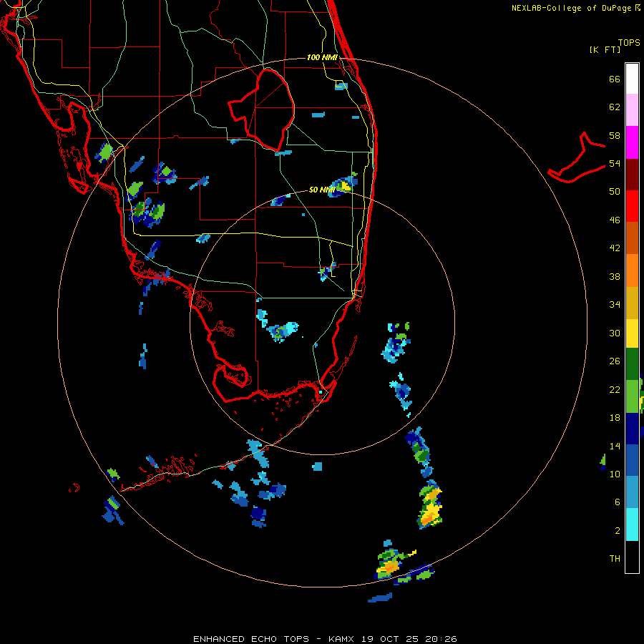This screenshot has height=644, width=644.
Task: Pick the dark green legend swatch
Action: pos(632,364)
